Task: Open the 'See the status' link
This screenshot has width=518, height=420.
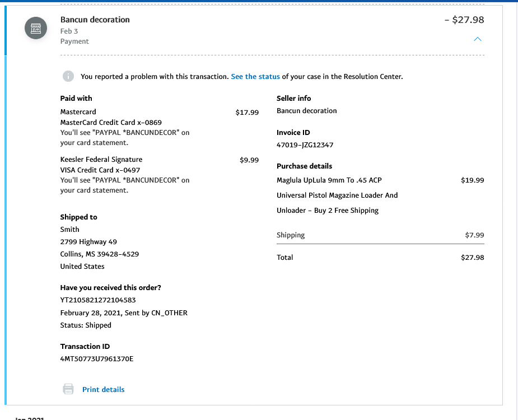Action: tap(255, 76)
